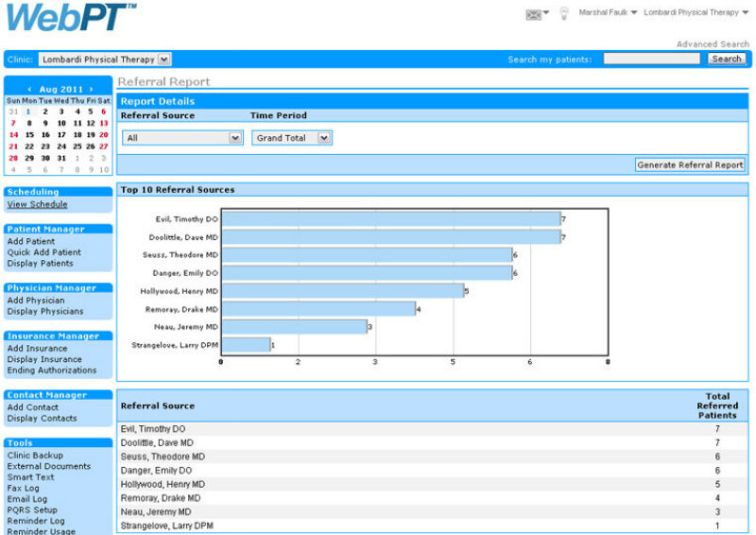Open Display Physicians in the sidebar
Image resolution: width=756 pixels, height=535 pixels.
[x=45, y=311]
